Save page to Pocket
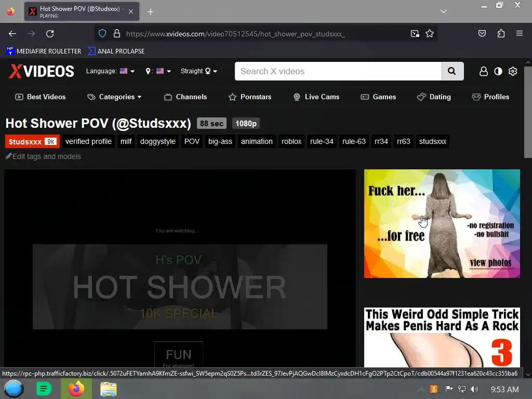 tap(482, 33)
